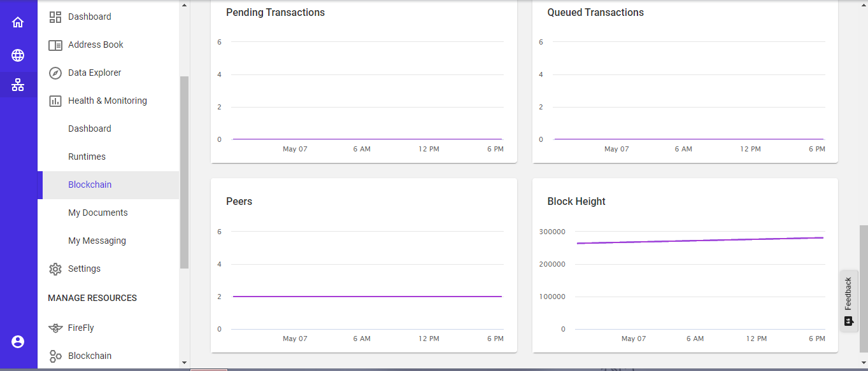Click the sidebar scroll up arrow

185,5
